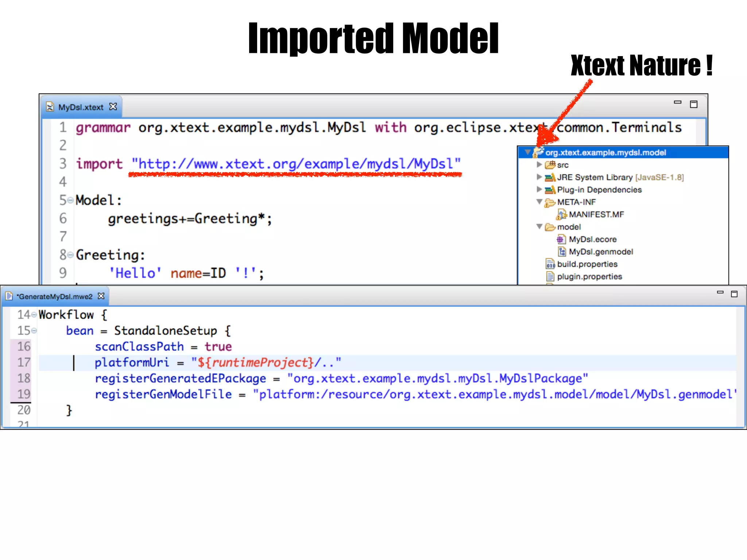Collapse the META-INF folder node

pyautogui.click(x=539, y=202)
